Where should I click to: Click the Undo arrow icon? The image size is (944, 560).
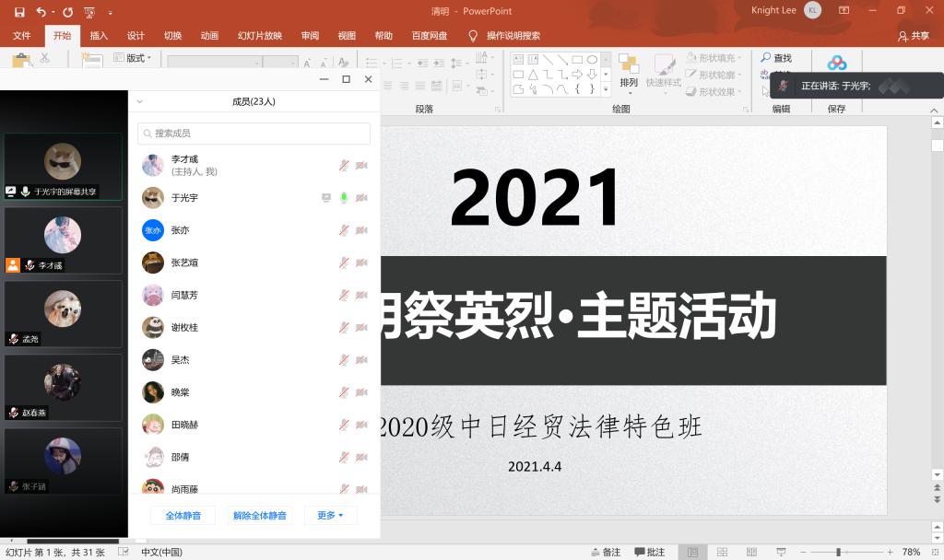click(41, 12)
